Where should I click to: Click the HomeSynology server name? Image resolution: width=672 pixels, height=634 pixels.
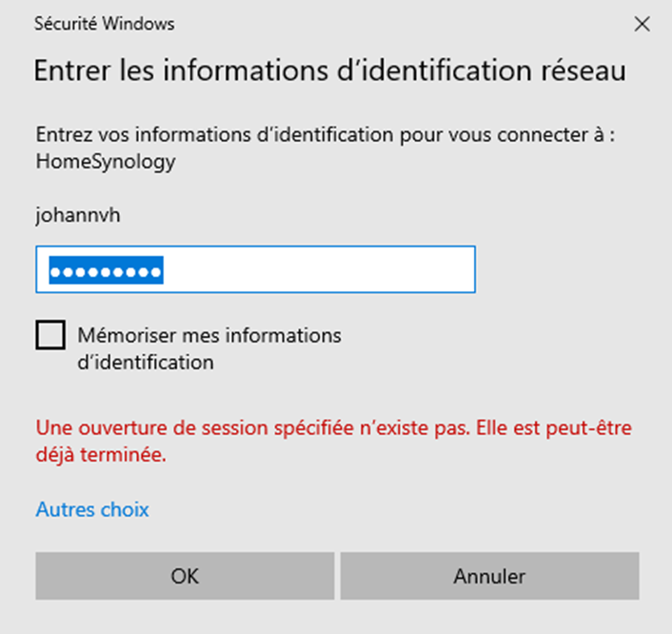(105, 162)
